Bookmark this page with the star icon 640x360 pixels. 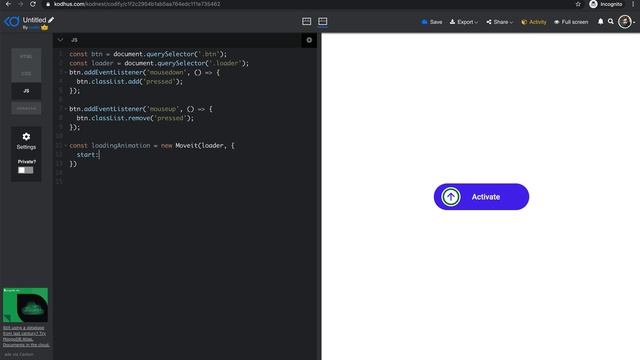tap(578, 4)
